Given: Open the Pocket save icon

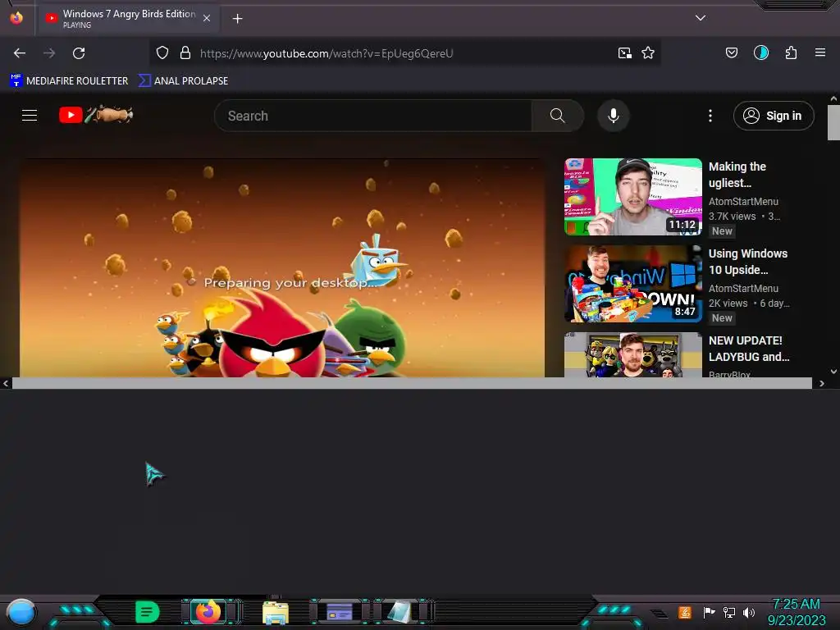Looking at the screenshot, I should coord(731,52).
